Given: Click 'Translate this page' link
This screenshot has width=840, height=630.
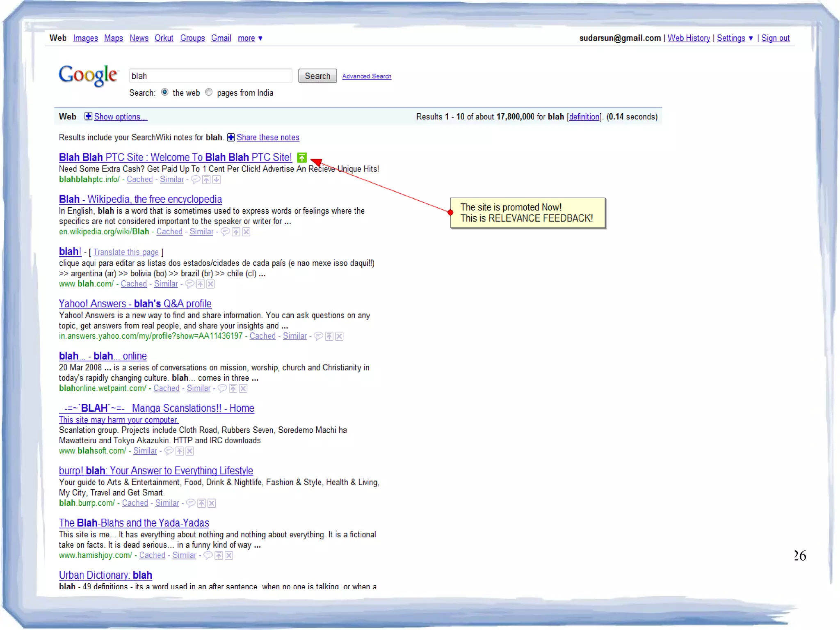Looking at the screenshot, I should [126, 252].
